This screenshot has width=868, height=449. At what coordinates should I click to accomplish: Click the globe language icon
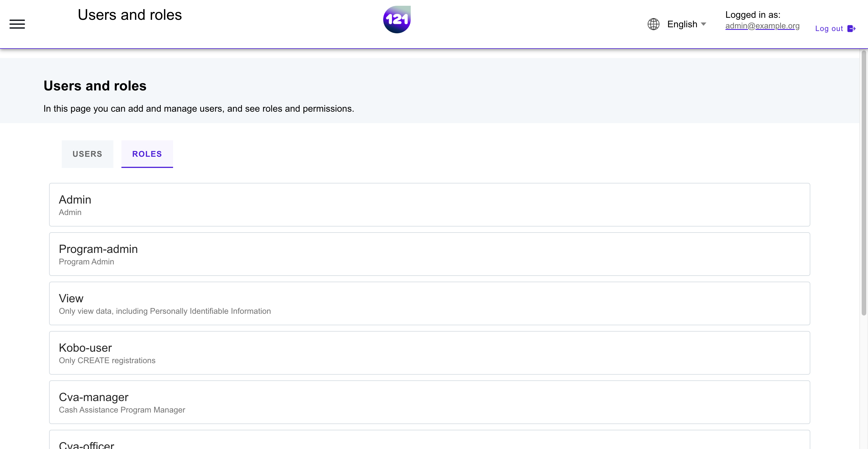653,24
